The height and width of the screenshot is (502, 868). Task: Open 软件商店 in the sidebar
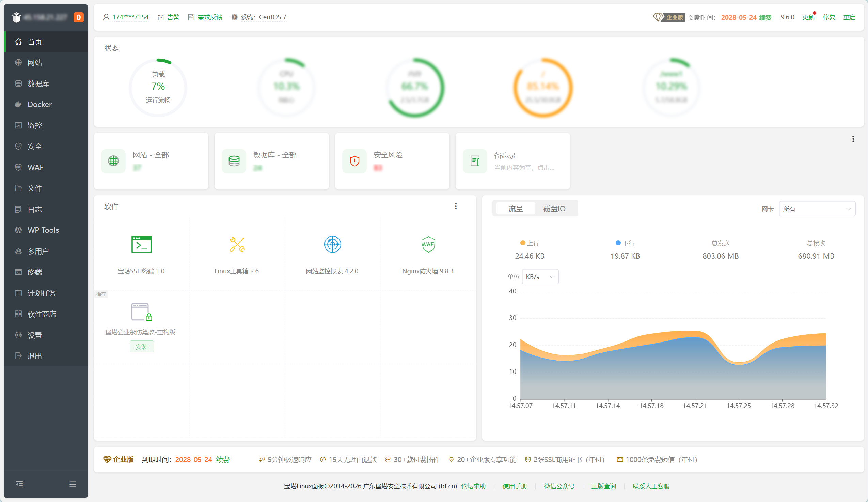[x=46, y=314]
